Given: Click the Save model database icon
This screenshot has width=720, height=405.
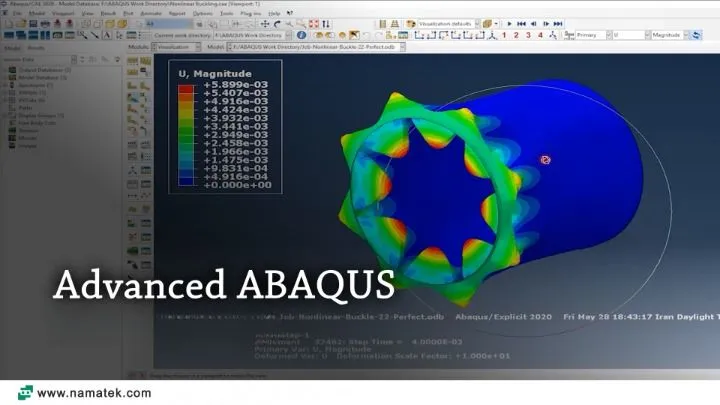Looking at the screenshot, I should click(x=33, y=24).
